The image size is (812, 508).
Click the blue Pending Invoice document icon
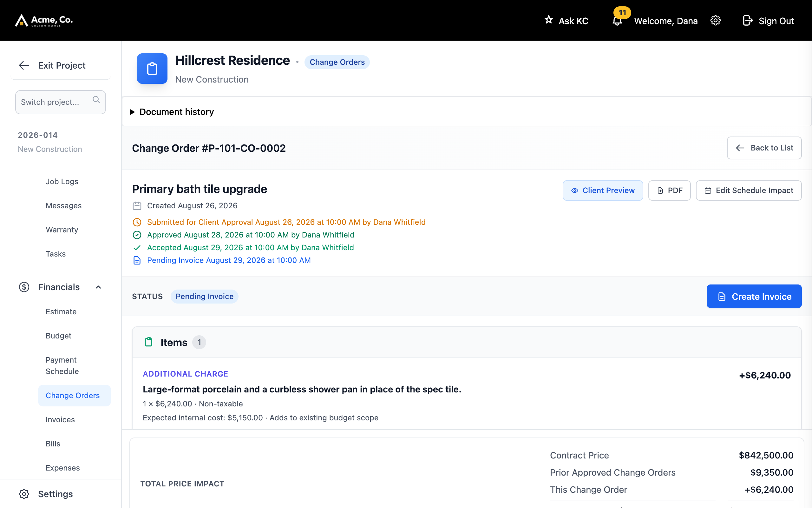point(137,260)
